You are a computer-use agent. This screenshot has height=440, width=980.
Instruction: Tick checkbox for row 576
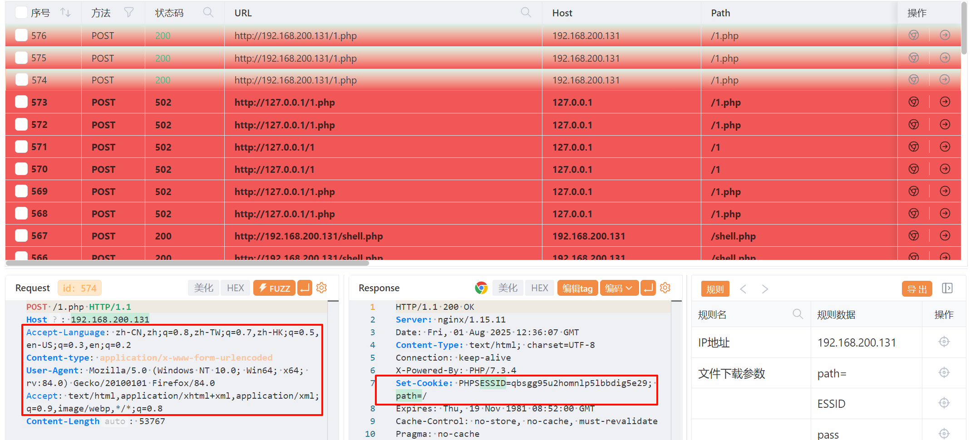click(x=21, y=35)
